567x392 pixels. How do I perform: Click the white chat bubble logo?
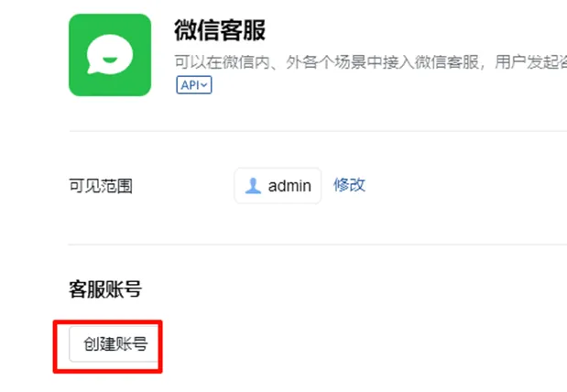click(x=110, y=54)
